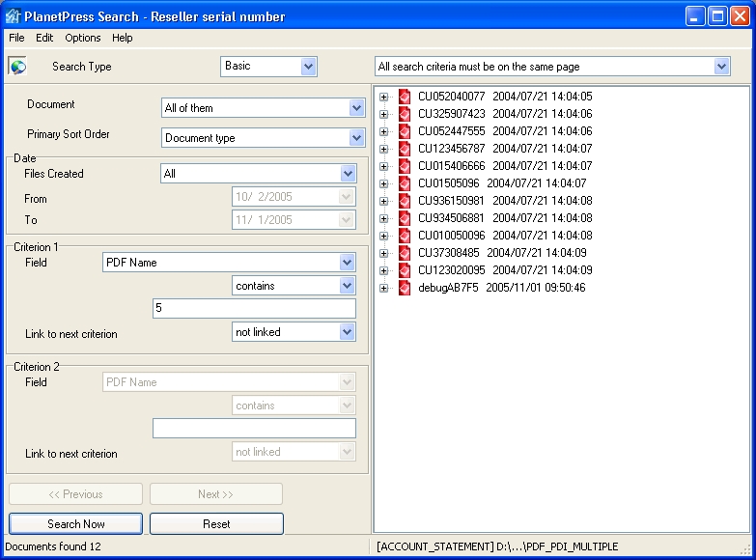The height and width of the screenshot is (560, 756).
Task: Expand the CU010050096 tree node
Action: pos(383,236)
